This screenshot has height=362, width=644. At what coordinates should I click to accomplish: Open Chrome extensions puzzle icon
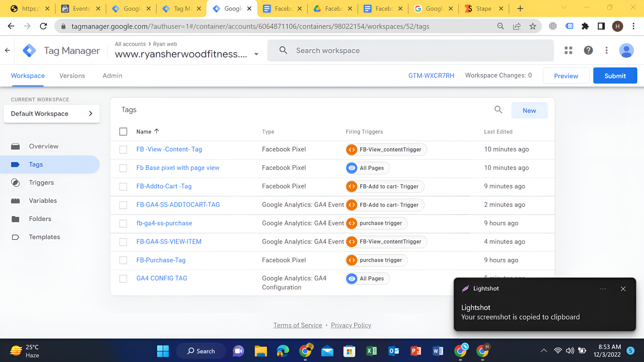585,26
